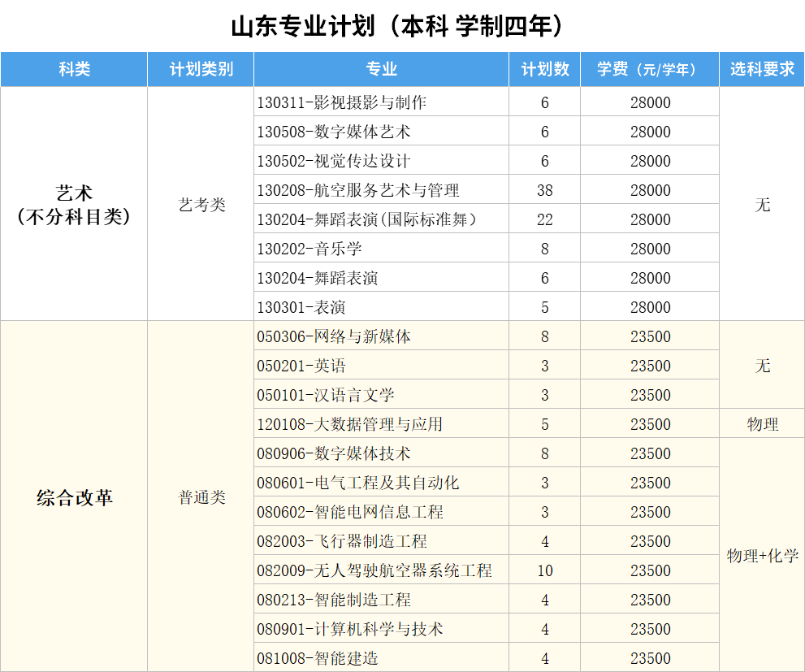Select the 120108-大数据管理与应用 major
805x672 pixels.
click(350, 424)
